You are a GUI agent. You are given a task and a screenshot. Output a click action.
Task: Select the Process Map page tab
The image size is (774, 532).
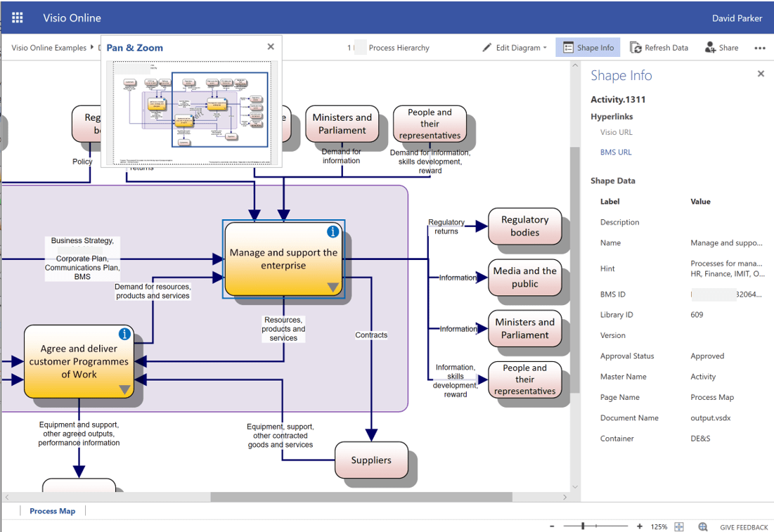click(52, 511)
